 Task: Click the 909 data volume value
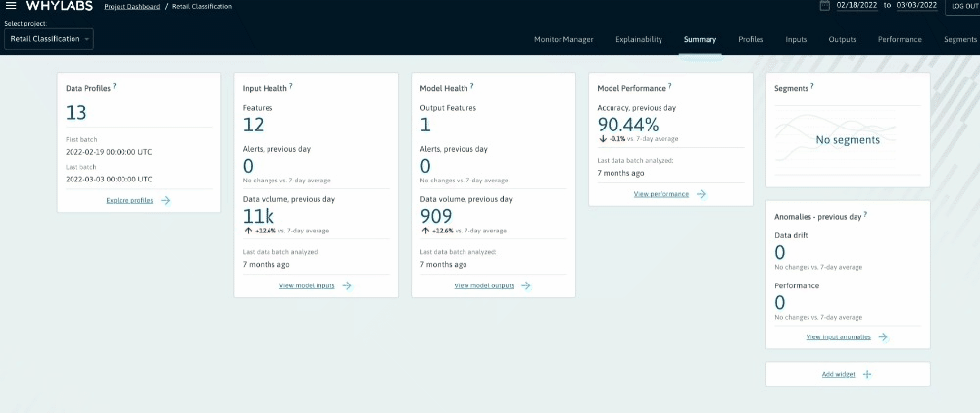(x=436, y=216)
